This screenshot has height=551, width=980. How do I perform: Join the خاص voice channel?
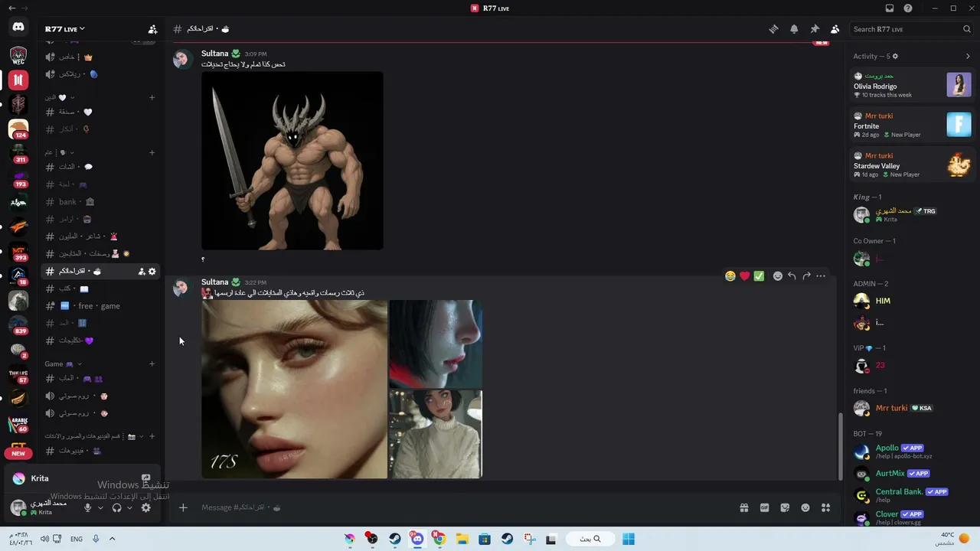coord(100,57)
